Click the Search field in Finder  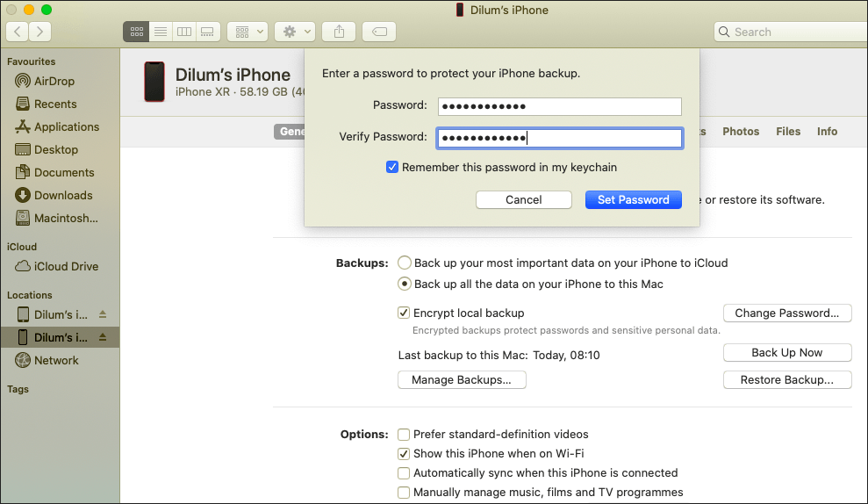791,32
